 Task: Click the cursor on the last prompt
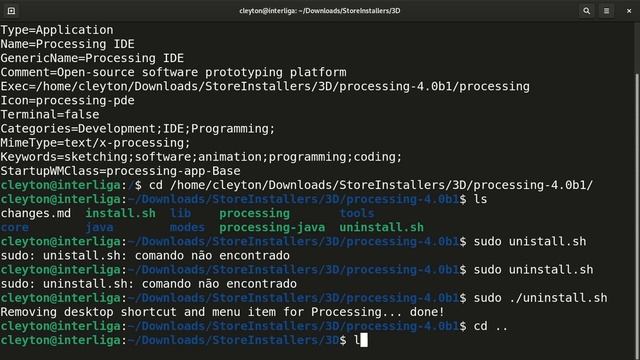(364, 340)
